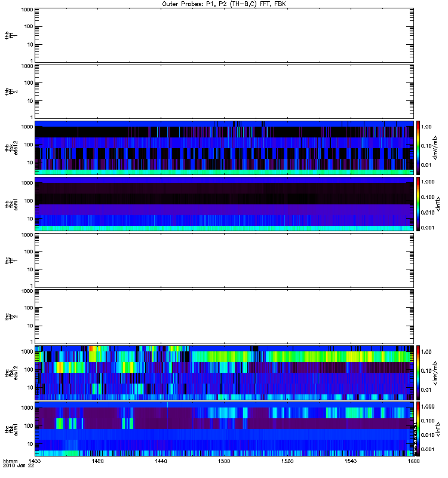Click the <|nT|> unit label beside thc scm1 color bar
The height and width of the screenshot is (478, 448).
438,429
